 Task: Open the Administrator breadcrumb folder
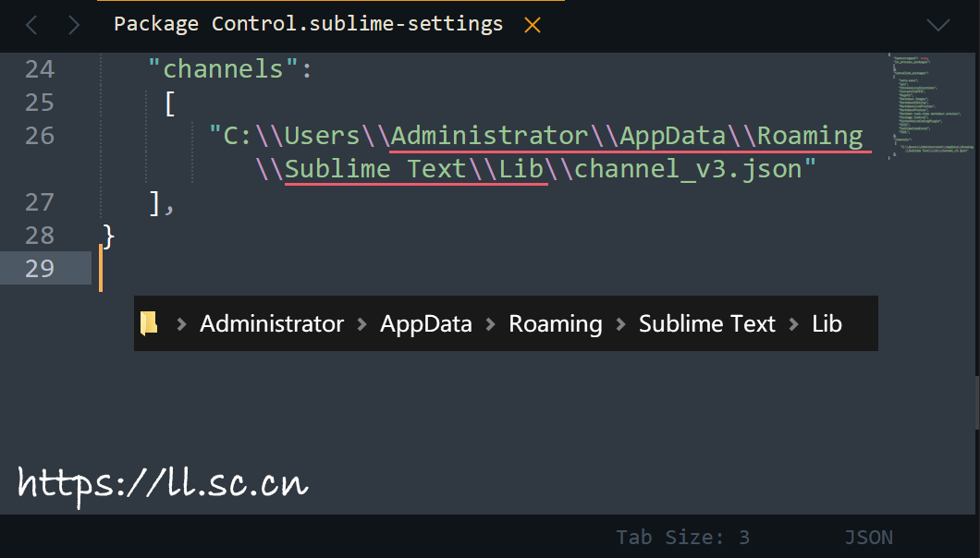click(272, 324)
